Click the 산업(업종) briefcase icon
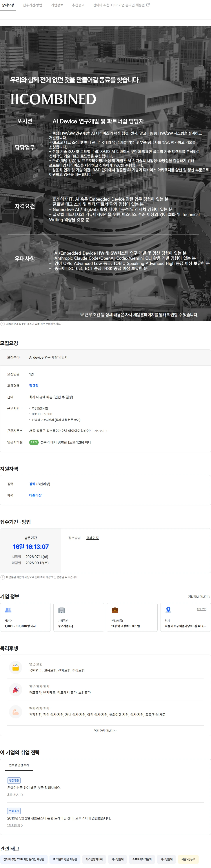 (115, 610)
